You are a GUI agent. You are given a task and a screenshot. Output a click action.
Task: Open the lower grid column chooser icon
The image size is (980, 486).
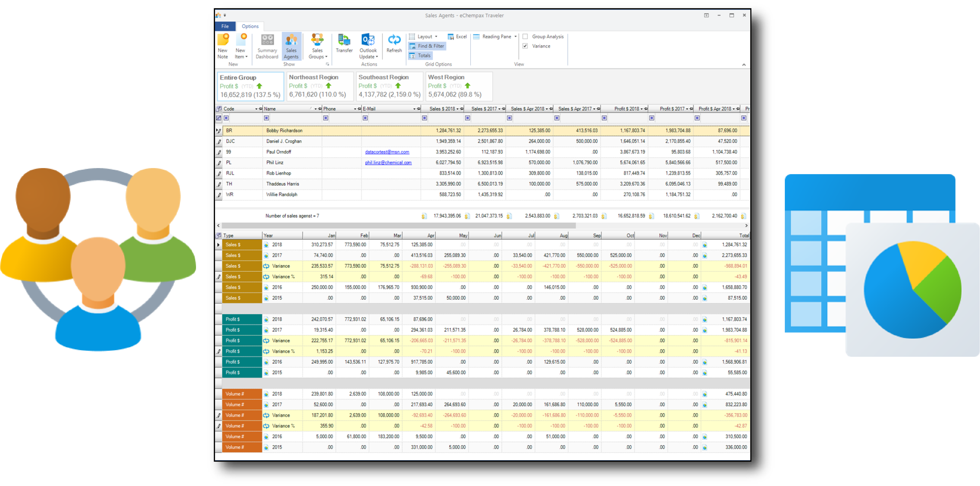click(219, 236)
